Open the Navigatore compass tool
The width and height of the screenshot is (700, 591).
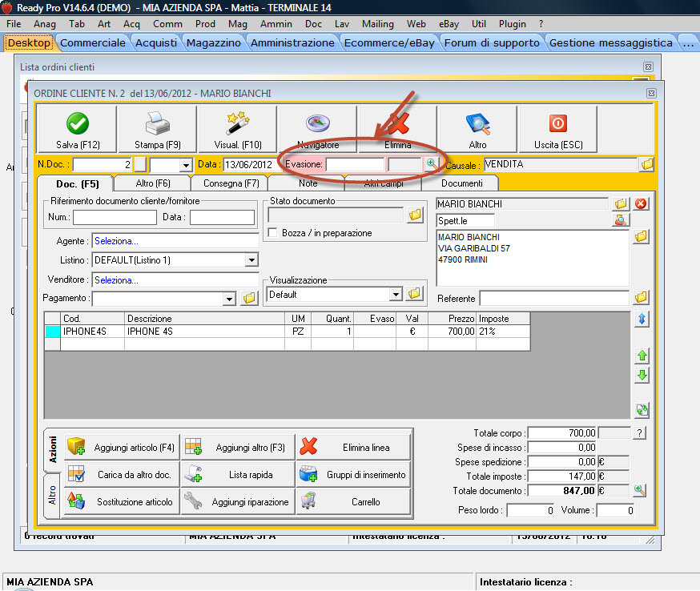coord(318,124)
